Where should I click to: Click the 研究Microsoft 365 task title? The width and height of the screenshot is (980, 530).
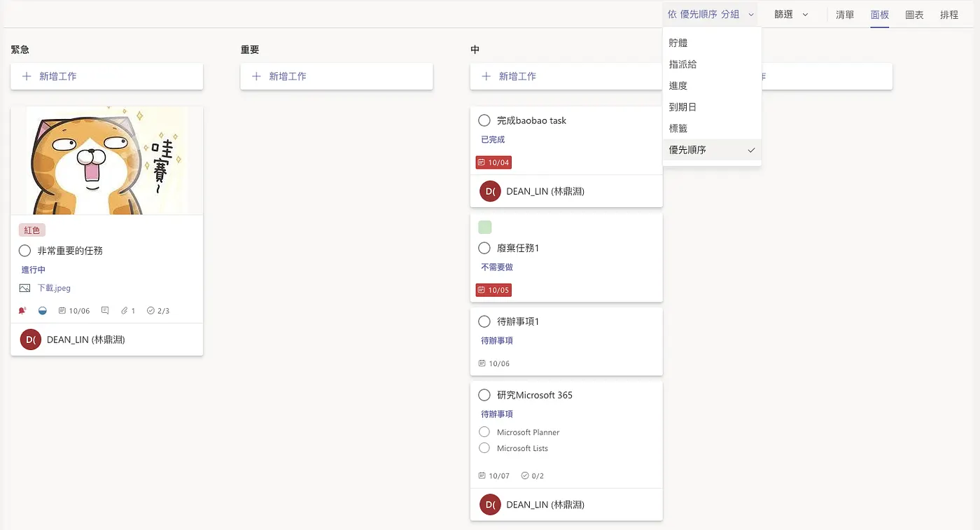click(x=535, y=395)
